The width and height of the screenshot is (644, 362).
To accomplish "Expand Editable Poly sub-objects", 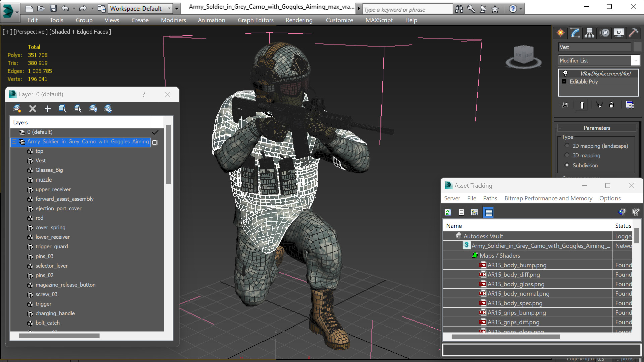I will [564, 81].
